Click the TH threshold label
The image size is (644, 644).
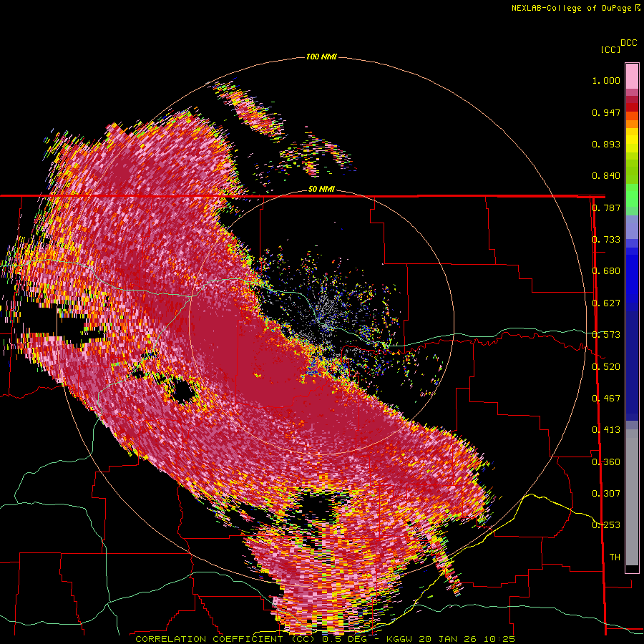click(615, 557)
